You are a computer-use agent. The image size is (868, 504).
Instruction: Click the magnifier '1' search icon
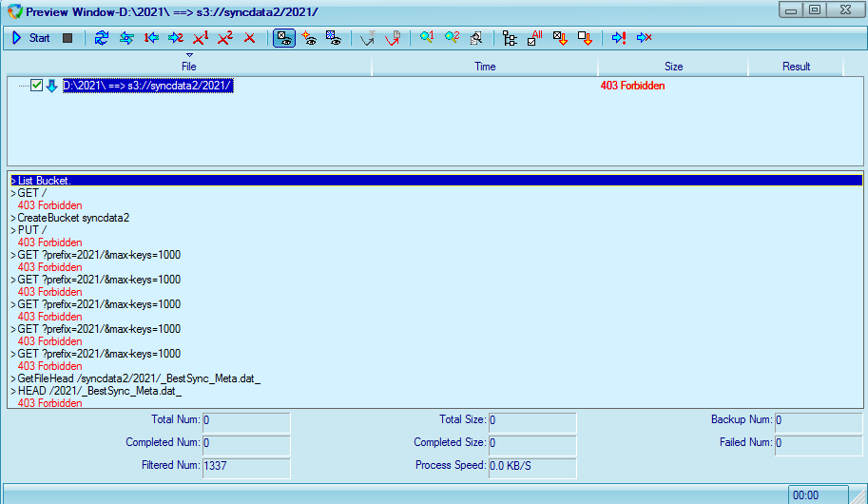click(x=426, y=38)
